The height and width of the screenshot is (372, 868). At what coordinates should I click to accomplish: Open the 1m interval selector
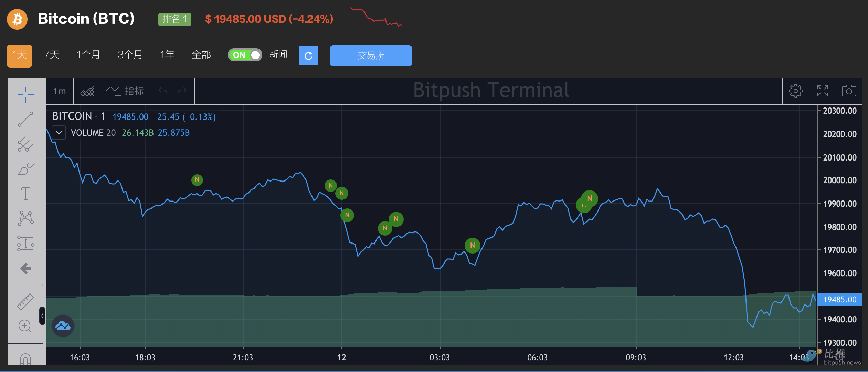click(60, 91)
